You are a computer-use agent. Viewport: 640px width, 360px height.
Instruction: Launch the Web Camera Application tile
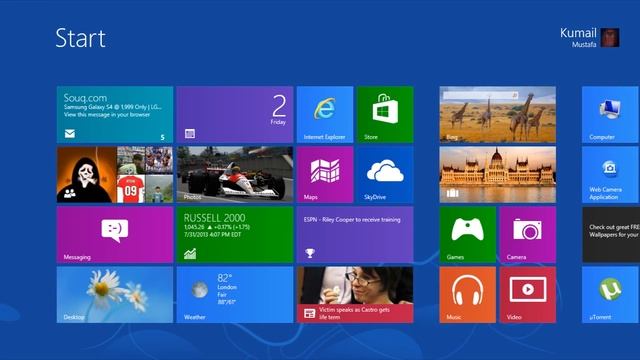pos(611,175)
